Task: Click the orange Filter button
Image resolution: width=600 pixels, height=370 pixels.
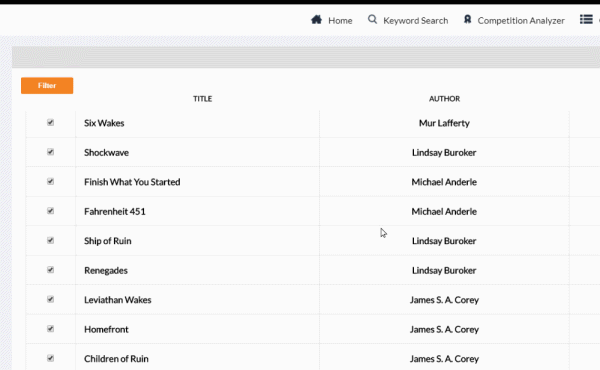Action: (47, 85)
